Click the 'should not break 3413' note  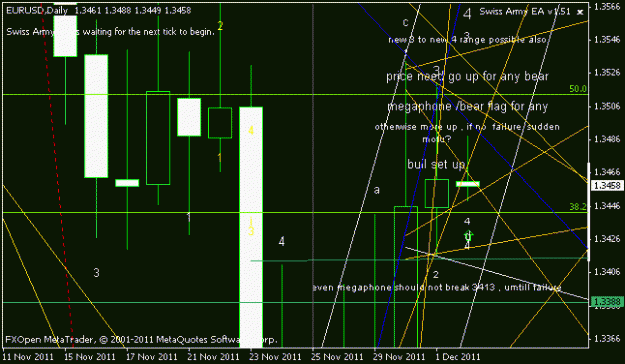(437, 287)
